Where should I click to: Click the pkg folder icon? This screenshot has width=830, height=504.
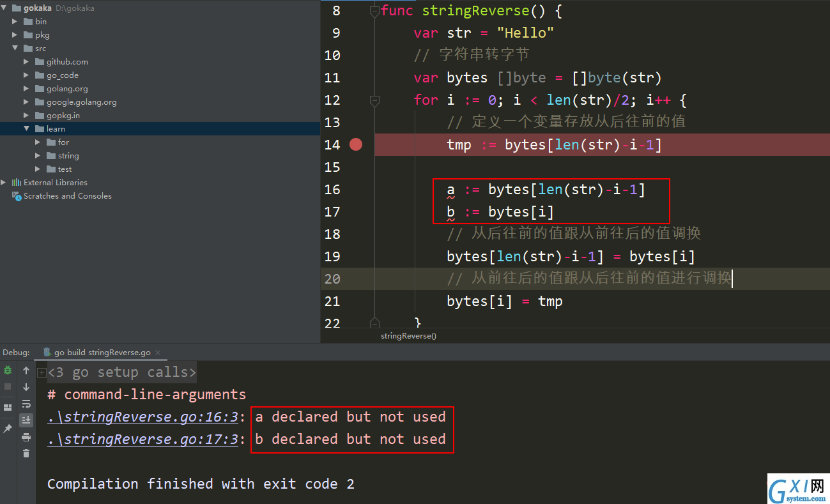point(28,35)
